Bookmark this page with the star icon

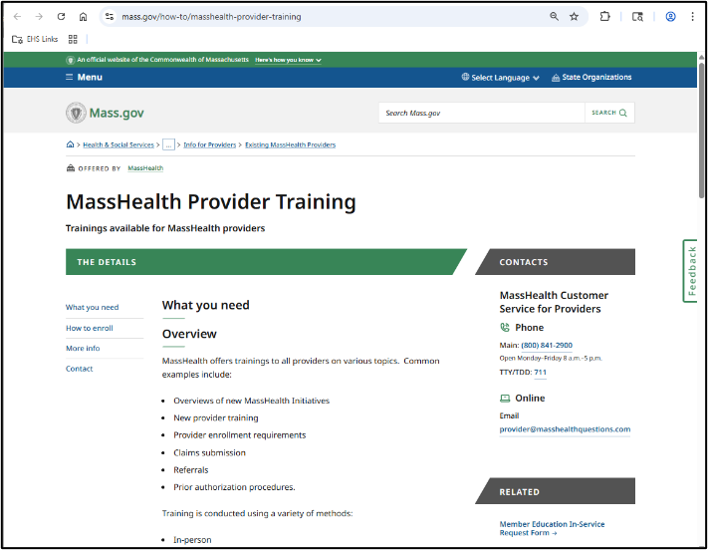[x=574, y=17]
